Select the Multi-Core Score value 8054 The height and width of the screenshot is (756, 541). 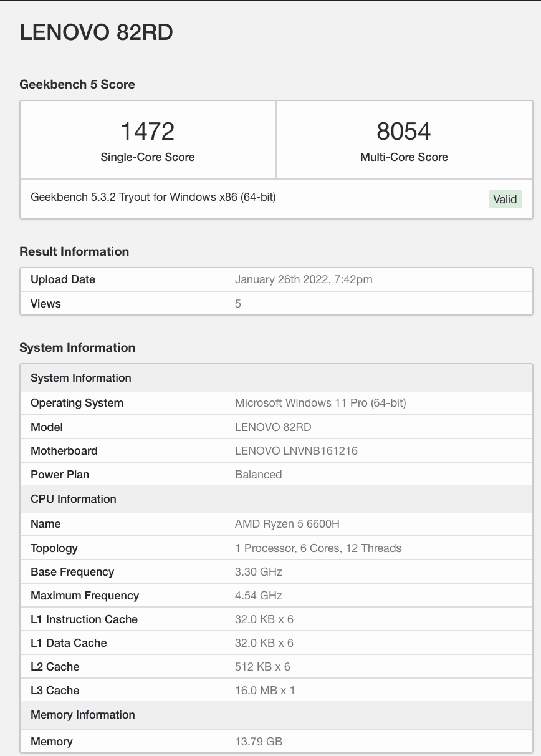[x=404, y=131]
